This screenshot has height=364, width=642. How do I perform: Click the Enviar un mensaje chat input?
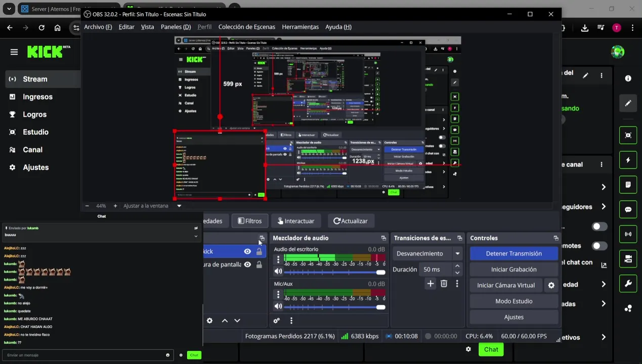87,355
